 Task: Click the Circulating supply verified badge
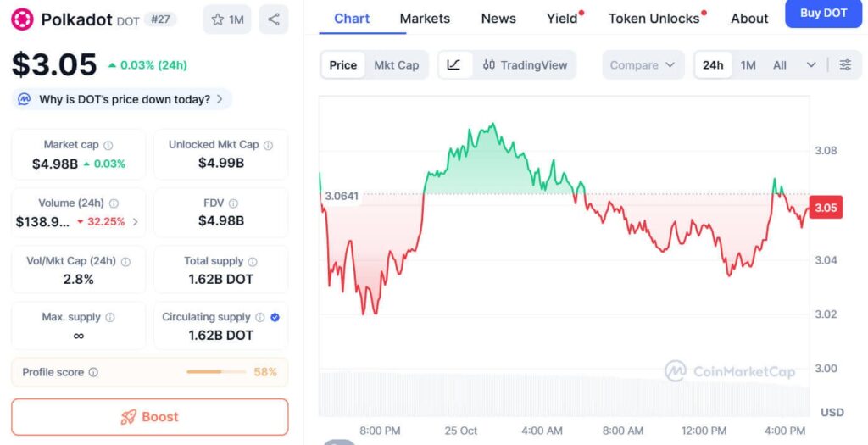point(275,317)
